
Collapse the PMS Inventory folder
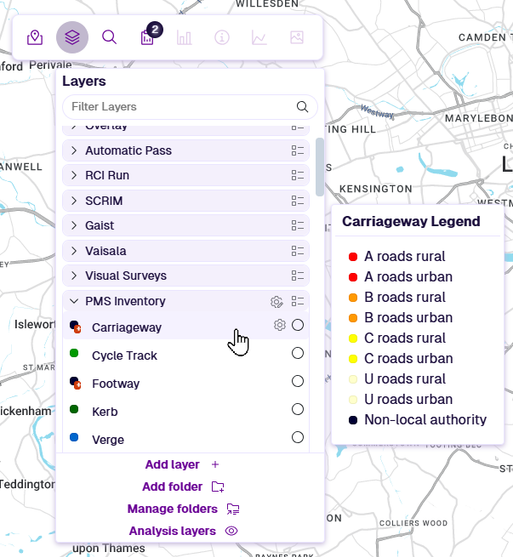tap(74, 301)
